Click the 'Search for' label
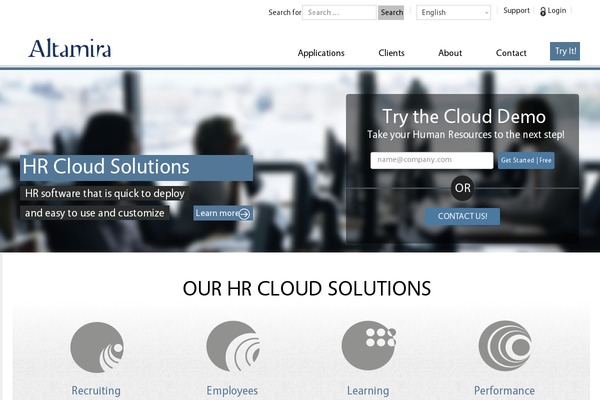 coord(285,12)
